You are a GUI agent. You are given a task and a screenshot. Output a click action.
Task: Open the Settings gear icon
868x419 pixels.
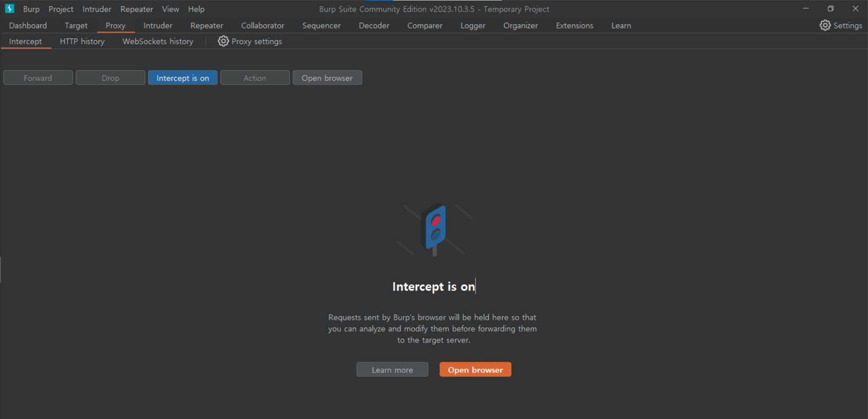825,25
